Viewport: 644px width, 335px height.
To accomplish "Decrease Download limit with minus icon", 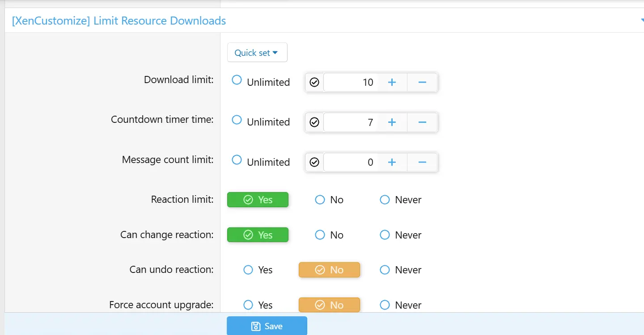I will [x=422, y=83].
